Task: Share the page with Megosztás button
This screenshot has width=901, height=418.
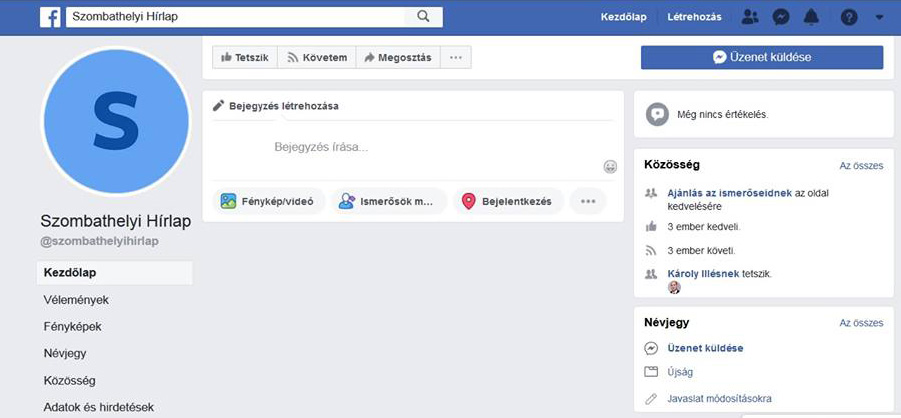Action: tap(398, 57)
